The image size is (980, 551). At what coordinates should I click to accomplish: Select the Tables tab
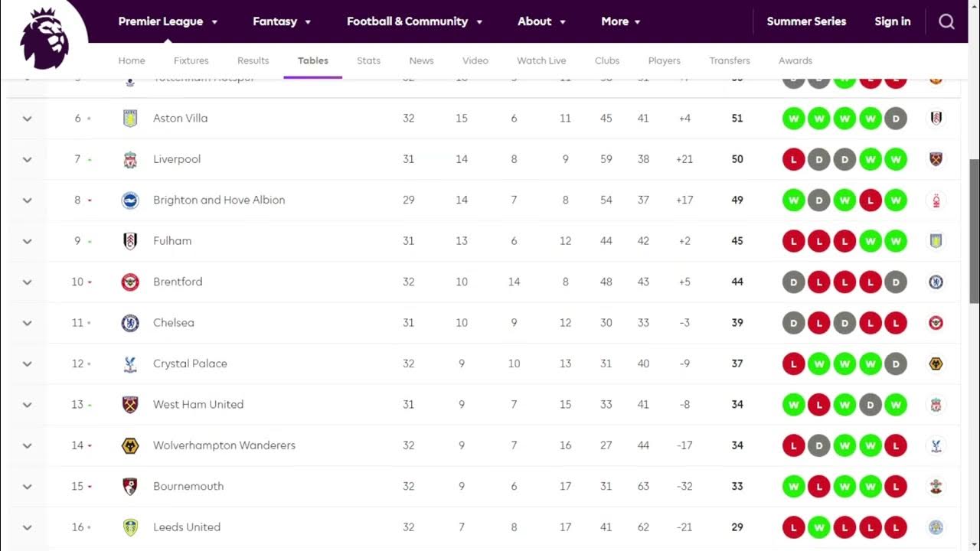point(313,60)
